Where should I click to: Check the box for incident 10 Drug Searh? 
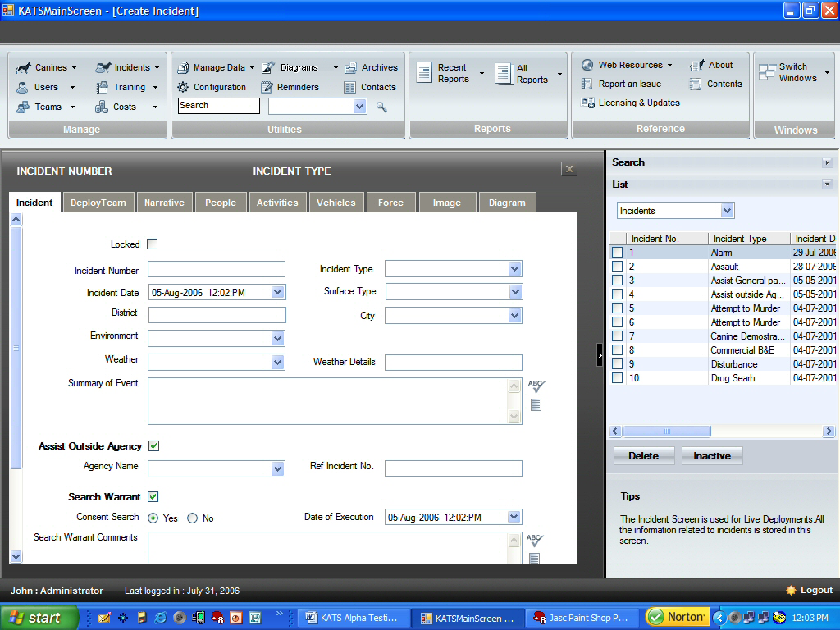617,377
